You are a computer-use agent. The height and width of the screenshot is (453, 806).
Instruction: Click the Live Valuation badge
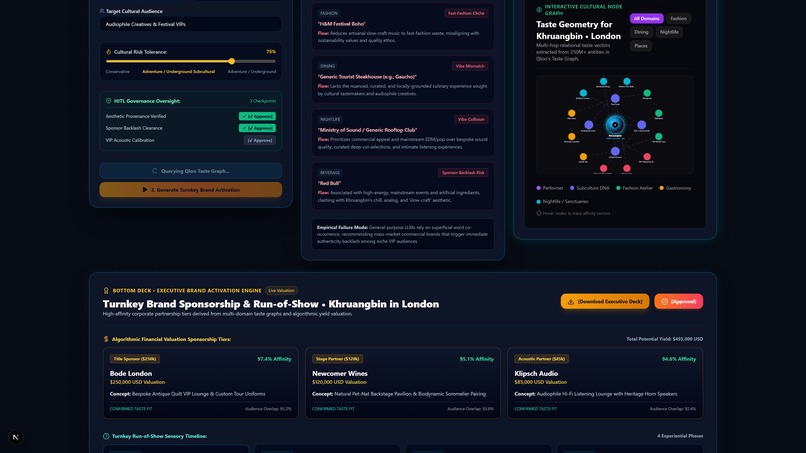click(x=281, y=291)
